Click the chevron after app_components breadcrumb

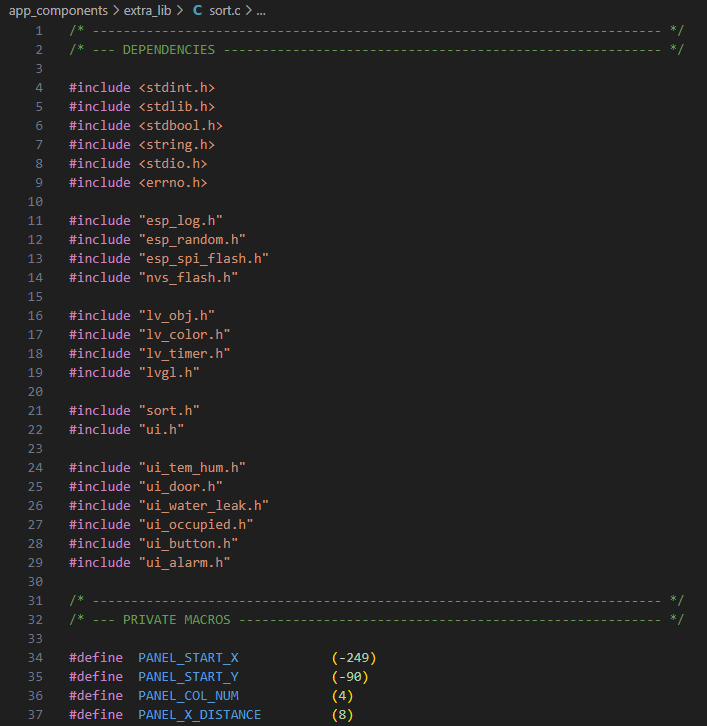(116, 11)
